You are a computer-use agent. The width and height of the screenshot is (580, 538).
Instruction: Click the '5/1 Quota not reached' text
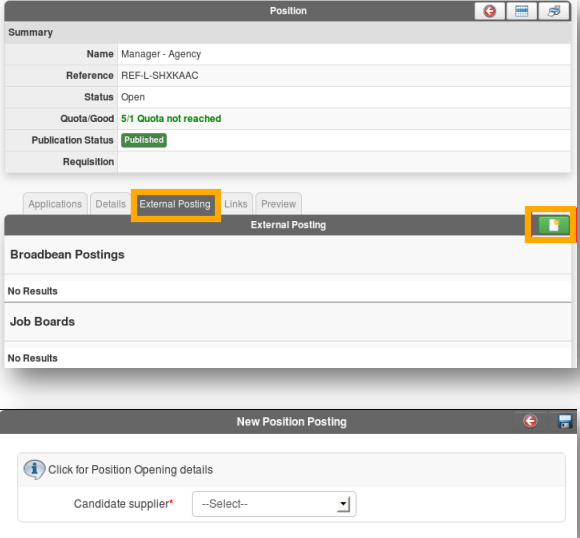point(171,118)
